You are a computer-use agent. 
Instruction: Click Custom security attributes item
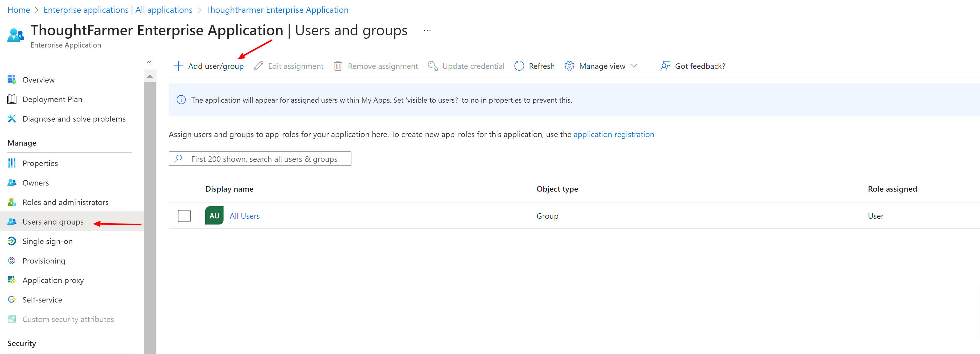68,319
